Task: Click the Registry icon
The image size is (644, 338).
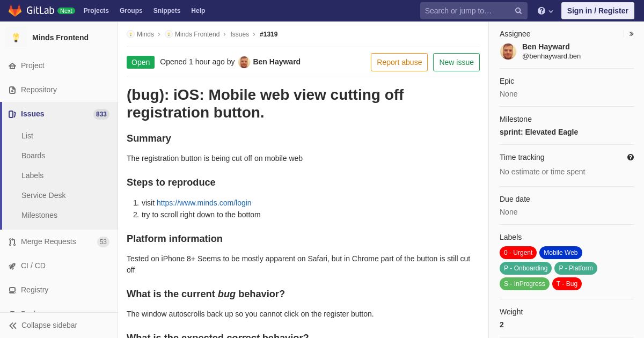Action: pos(12,290)
